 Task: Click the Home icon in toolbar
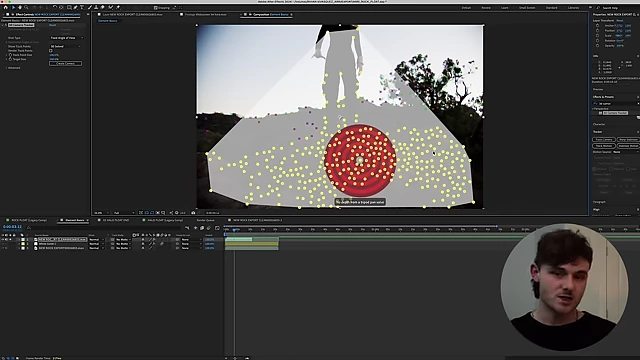(x=6, y=7)
